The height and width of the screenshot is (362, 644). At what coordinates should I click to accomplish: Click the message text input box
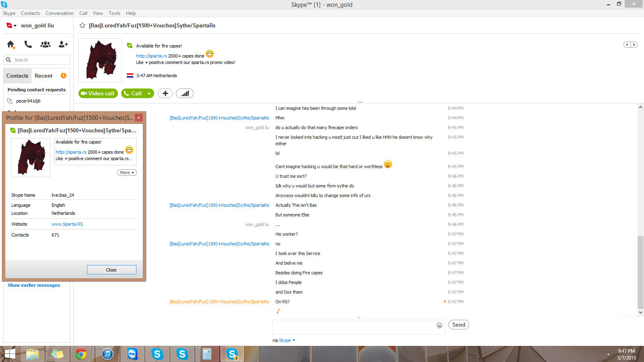coord(354,327)
